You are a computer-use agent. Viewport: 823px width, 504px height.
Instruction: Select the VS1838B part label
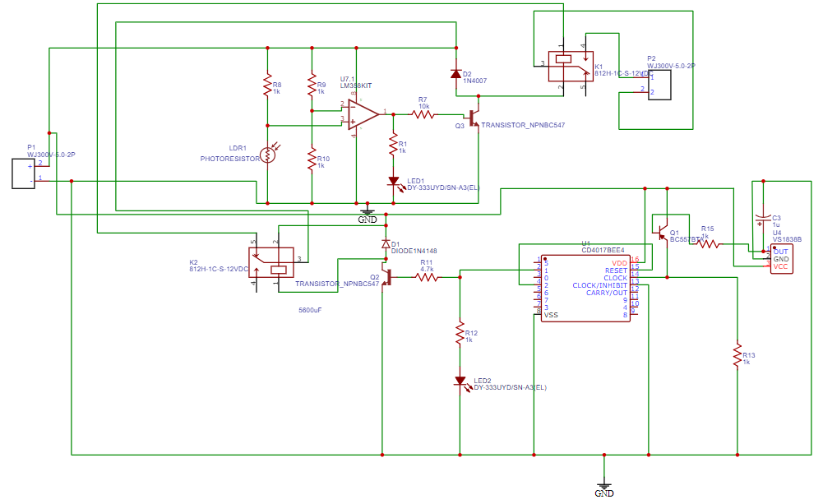[788, 239]
